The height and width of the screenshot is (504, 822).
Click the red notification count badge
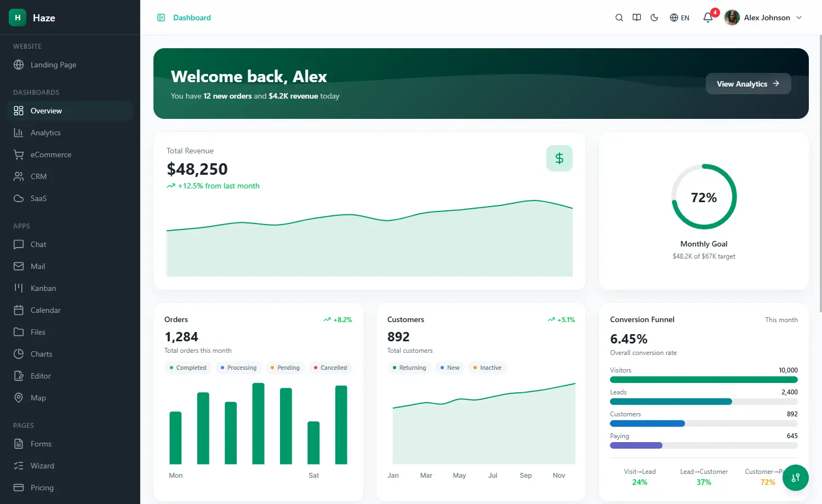715,13
